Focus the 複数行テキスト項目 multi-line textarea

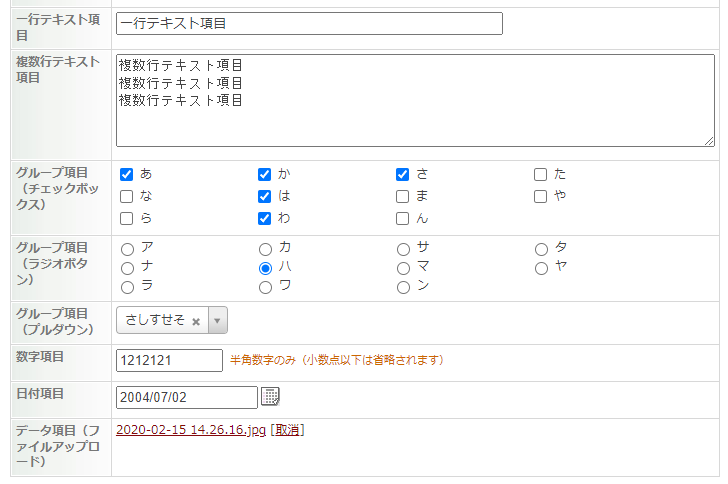point(415,100)
